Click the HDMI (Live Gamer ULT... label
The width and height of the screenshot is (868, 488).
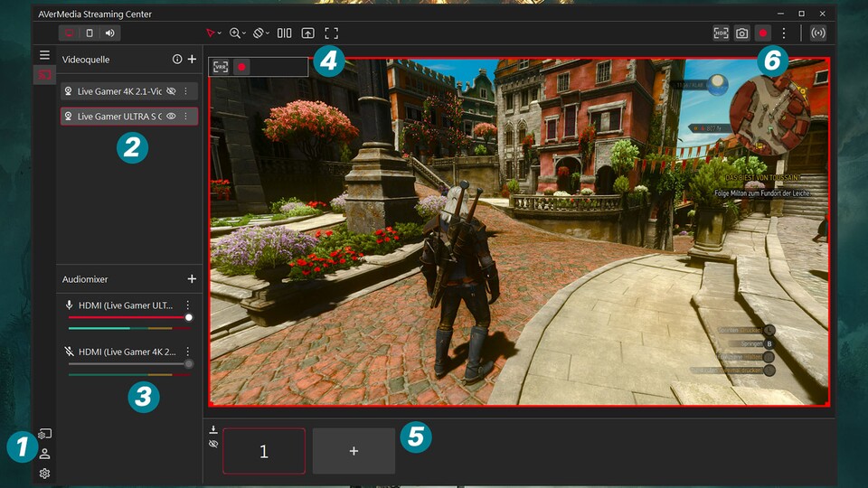(126, 305)
